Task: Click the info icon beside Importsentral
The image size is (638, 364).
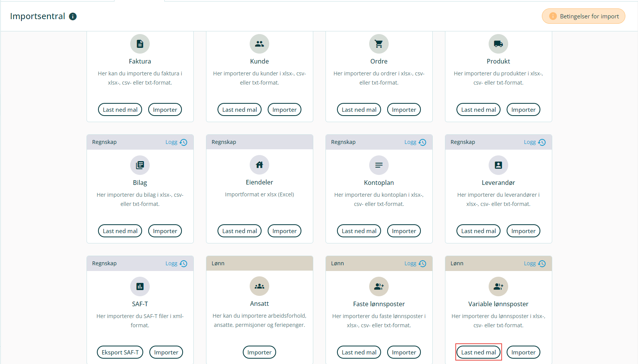Action: [73, 16]
